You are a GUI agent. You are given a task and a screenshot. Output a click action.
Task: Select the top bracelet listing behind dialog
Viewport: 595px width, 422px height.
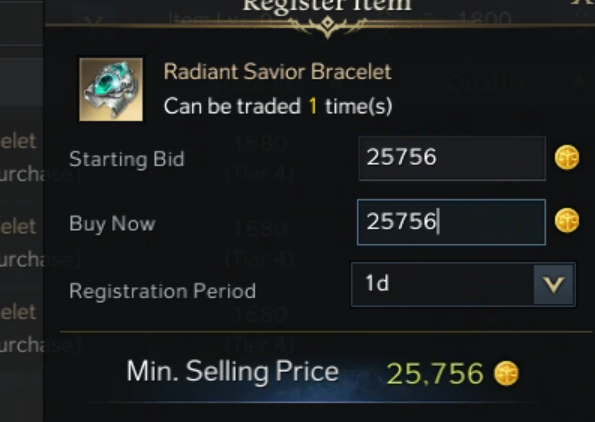21,157
